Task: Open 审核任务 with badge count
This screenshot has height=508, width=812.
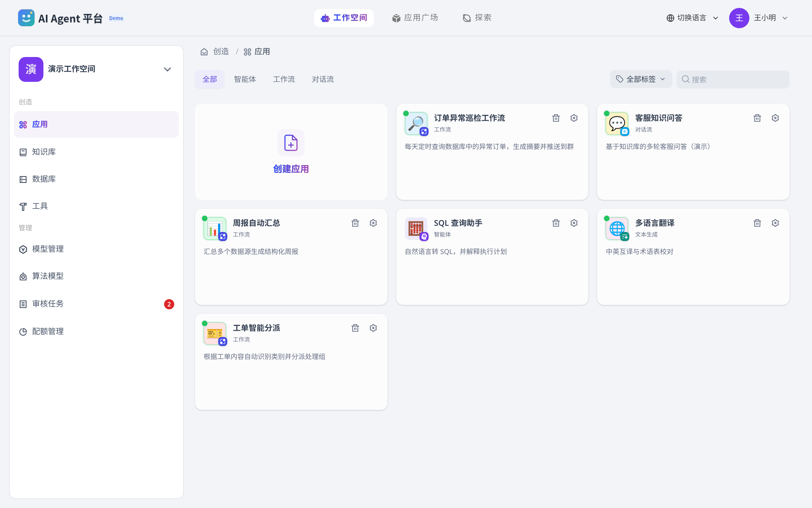Action: tap(96, 304)
